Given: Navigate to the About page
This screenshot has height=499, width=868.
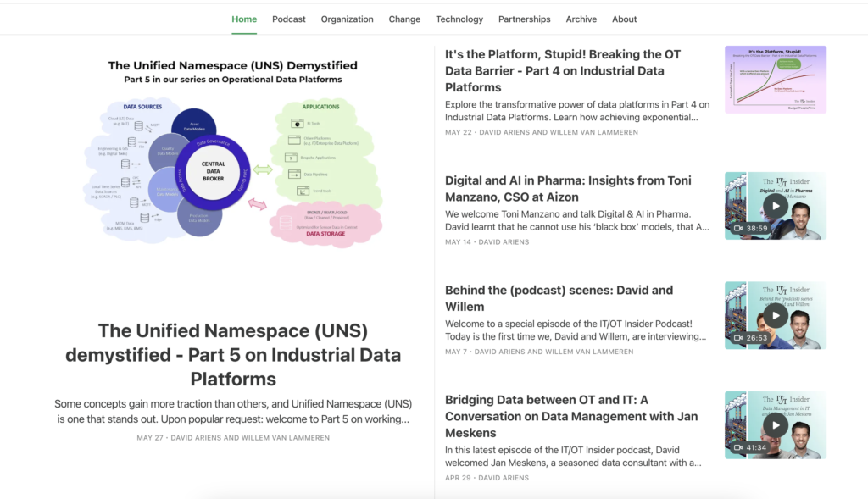Looking at the screenshot, I should (624, 19).
